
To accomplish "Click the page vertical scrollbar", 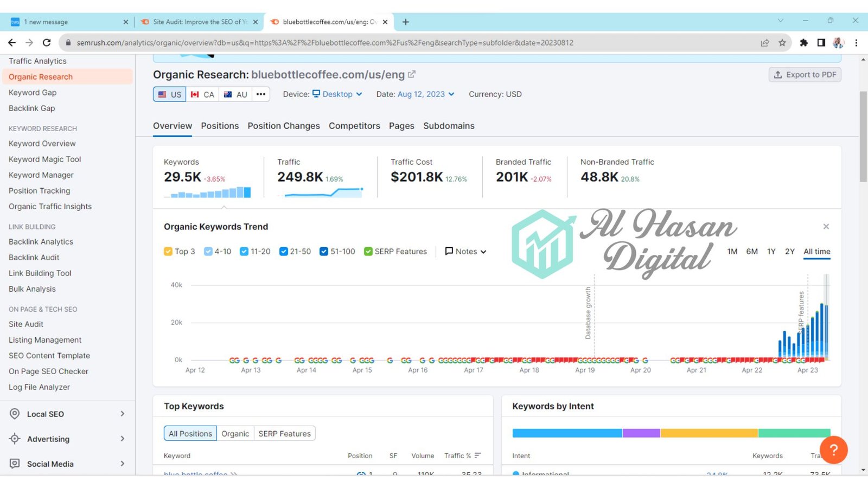I will click(x=863, y=137).
